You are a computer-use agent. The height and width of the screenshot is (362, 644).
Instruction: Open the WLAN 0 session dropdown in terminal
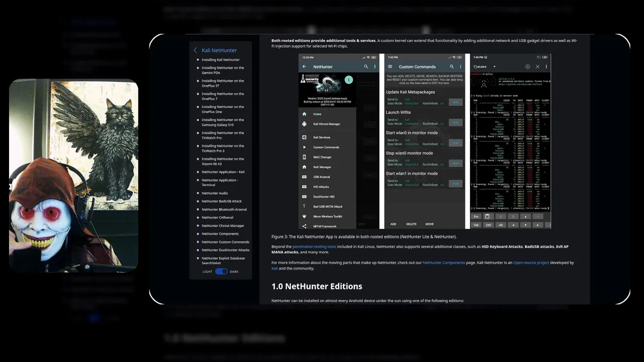click(484, 66)
